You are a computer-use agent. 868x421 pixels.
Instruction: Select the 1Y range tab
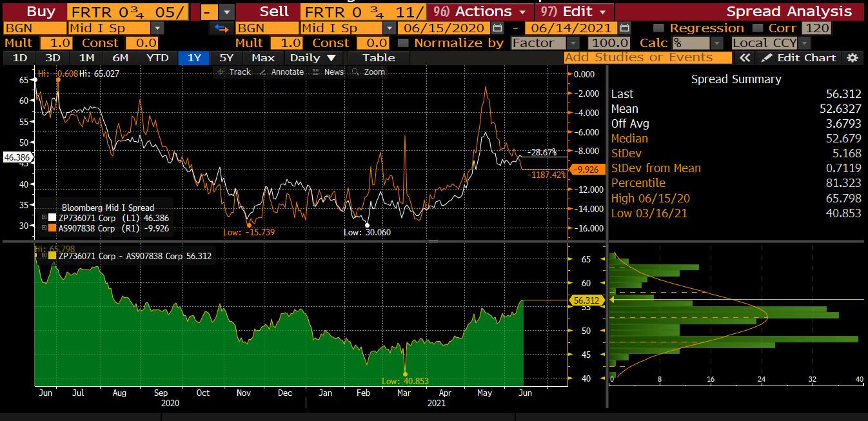(x=194, y=57)
